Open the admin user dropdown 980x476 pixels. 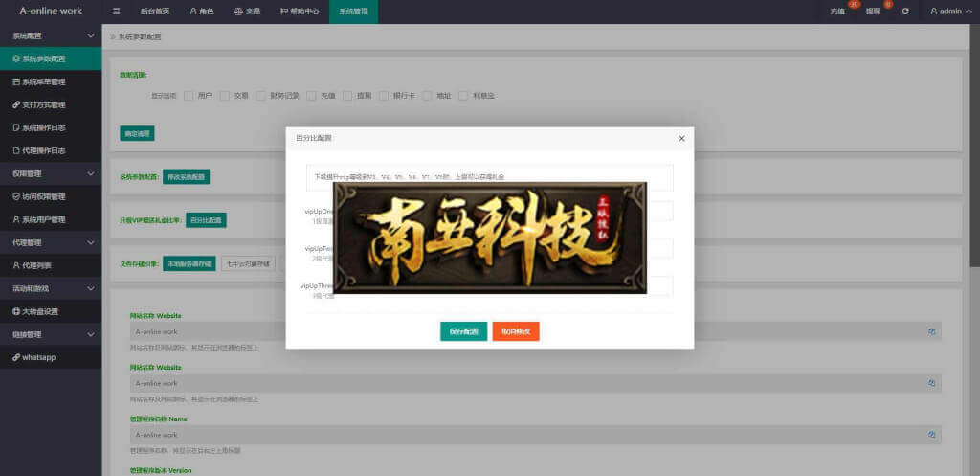tap(950, 11)
